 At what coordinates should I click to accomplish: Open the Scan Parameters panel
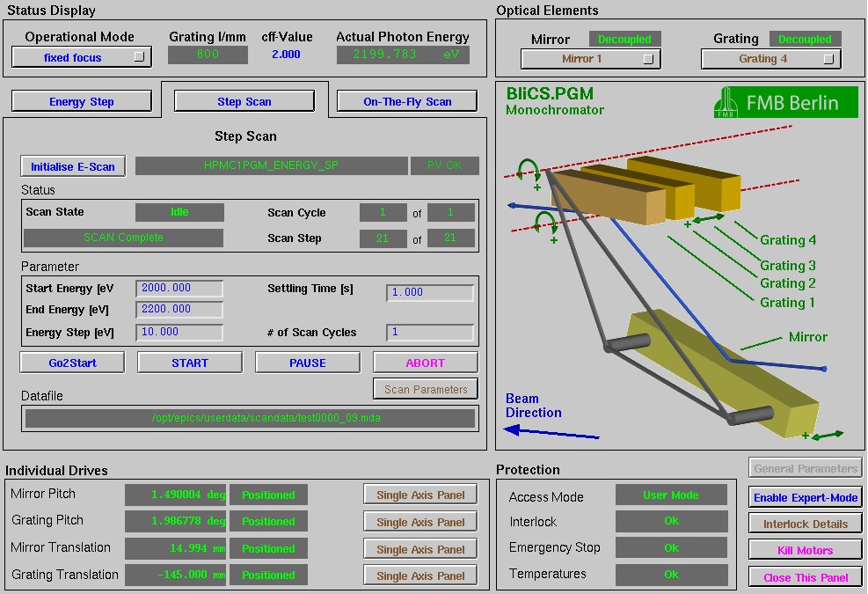point(426,389)
